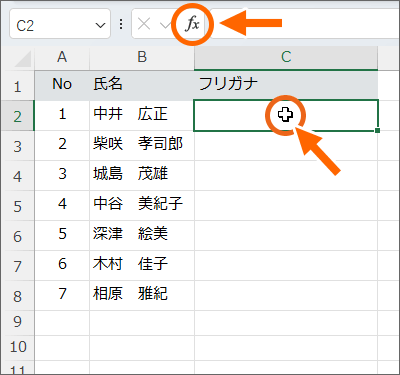The height and width of the screenshot is (375, 400).
Task: Click the フリガナ header cell
Action: click(x=286, y=86)
